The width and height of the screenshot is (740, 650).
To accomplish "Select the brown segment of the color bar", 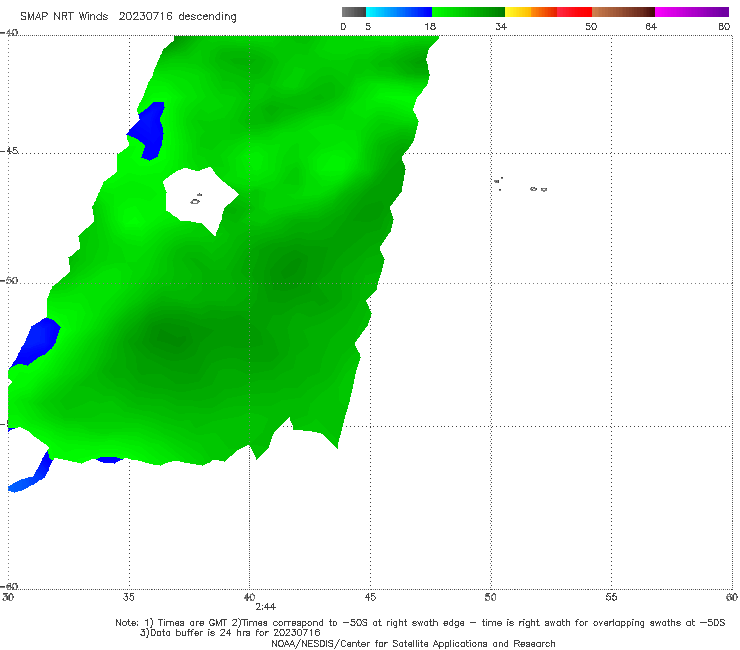I will pyautogui.click(x=623, y=12).
